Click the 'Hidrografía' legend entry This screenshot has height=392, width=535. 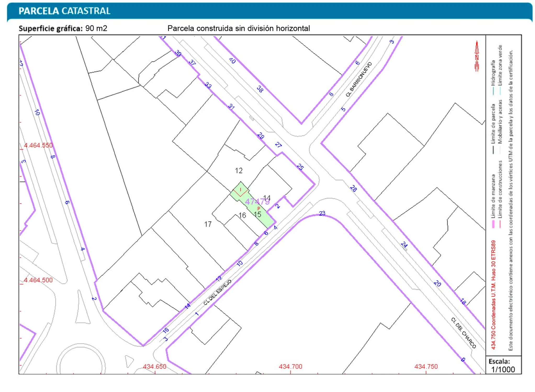[493, 73]
